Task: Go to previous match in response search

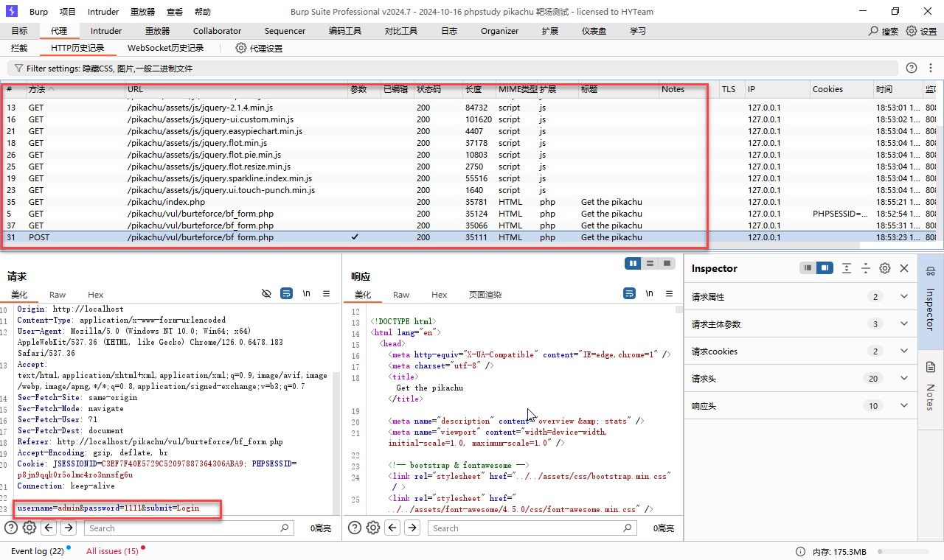Action: pyautogui.click(x=393, y=528)
